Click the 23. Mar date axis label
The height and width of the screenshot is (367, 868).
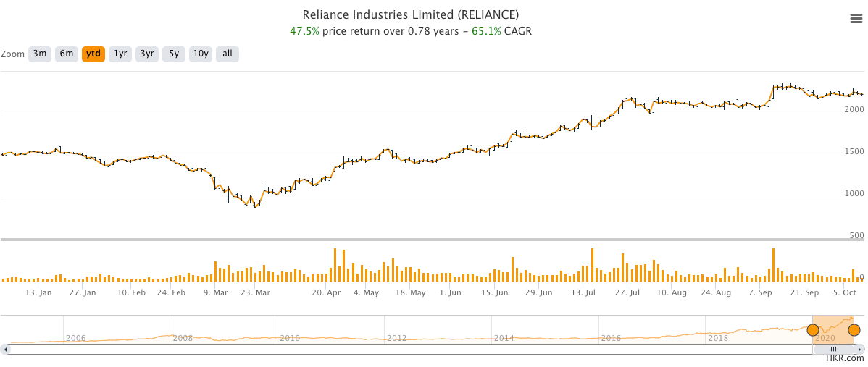coord(255,292)
